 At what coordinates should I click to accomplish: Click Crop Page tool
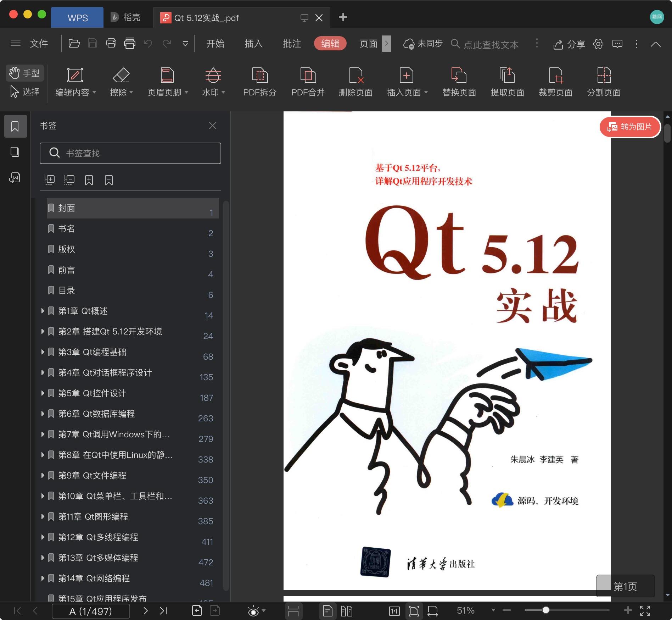[555, 82]
